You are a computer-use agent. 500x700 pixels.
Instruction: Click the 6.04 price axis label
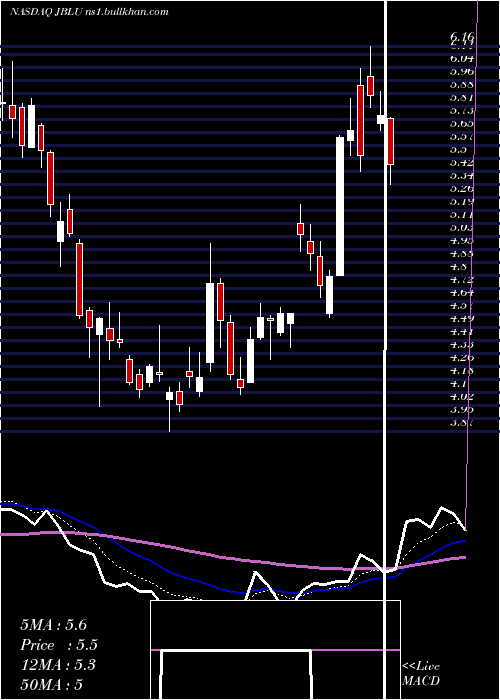(462, 58)
